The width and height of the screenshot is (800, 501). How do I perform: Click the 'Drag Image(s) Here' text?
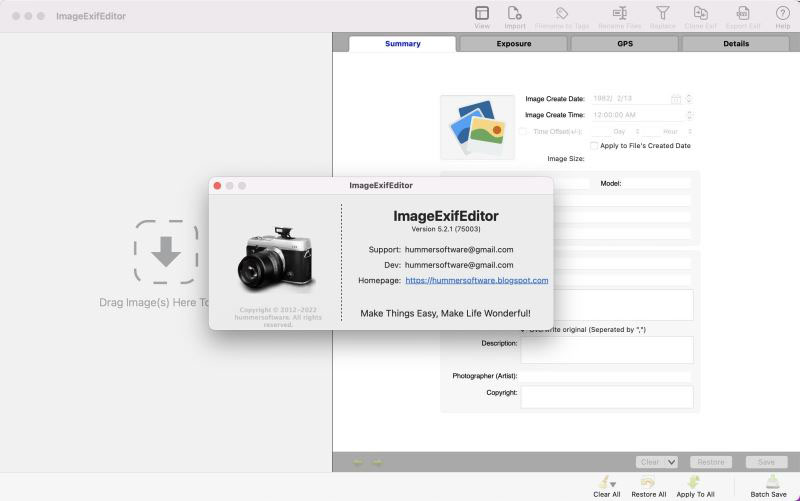tap(154, 303)
